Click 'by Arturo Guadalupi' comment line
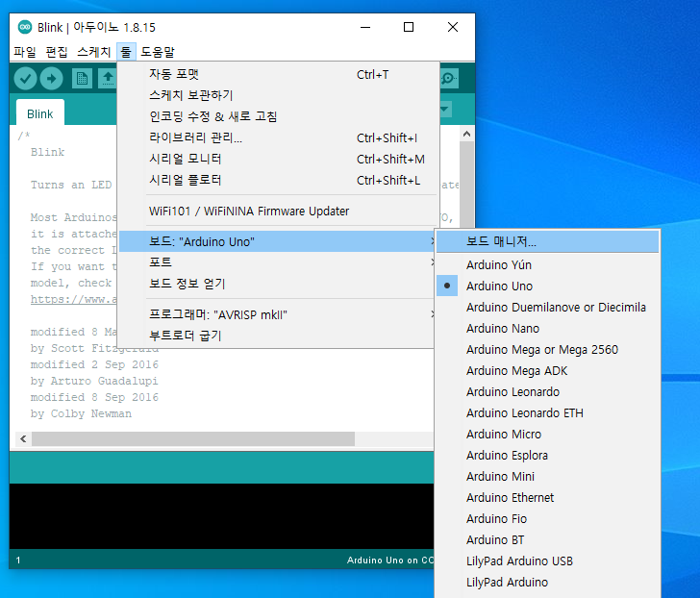The width and height of the screenshot is (700, 598). 94,381
